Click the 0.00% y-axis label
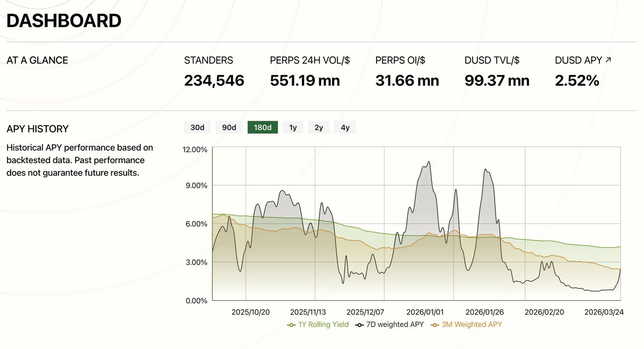 197,301
